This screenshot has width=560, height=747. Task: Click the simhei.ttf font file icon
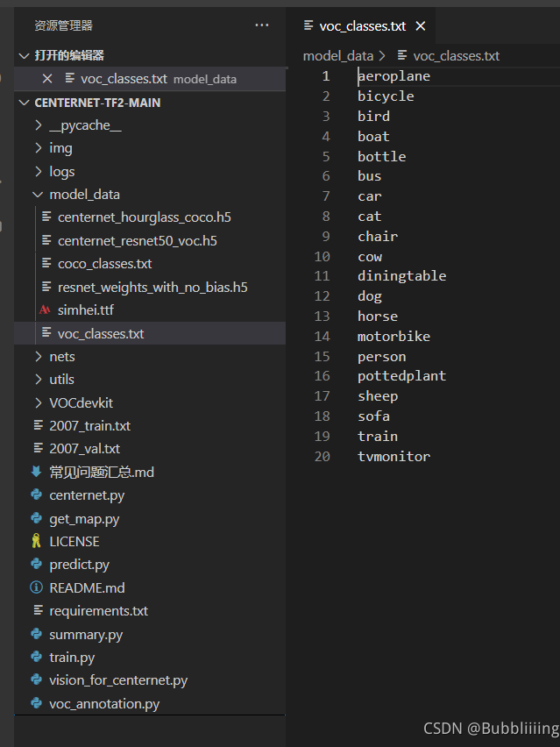[x=46, y=309]
